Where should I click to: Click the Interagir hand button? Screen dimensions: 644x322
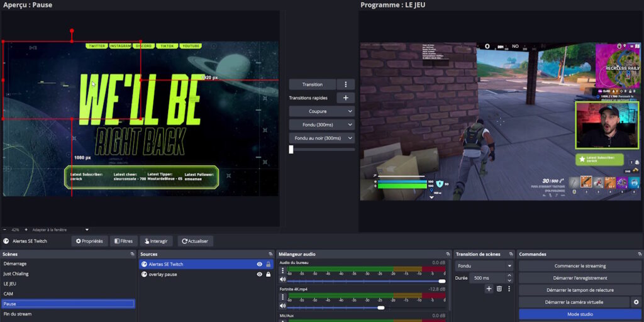pos(156,241)
